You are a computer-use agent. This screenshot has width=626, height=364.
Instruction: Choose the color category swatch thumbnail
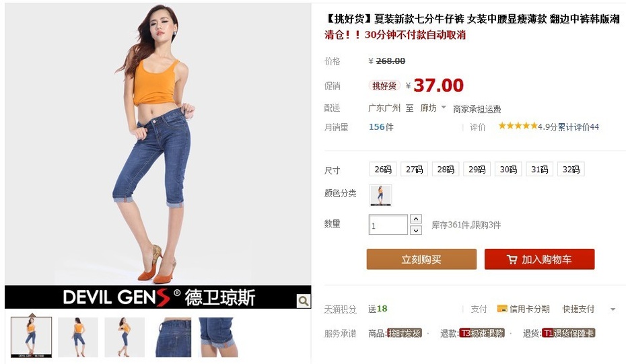[380, 195]
